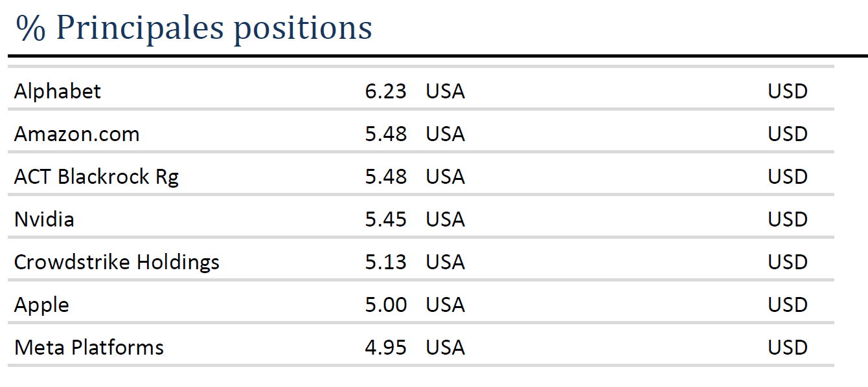Select the Apple position name
This screenshot has height=387, width=868.
(x=41, y=305)
